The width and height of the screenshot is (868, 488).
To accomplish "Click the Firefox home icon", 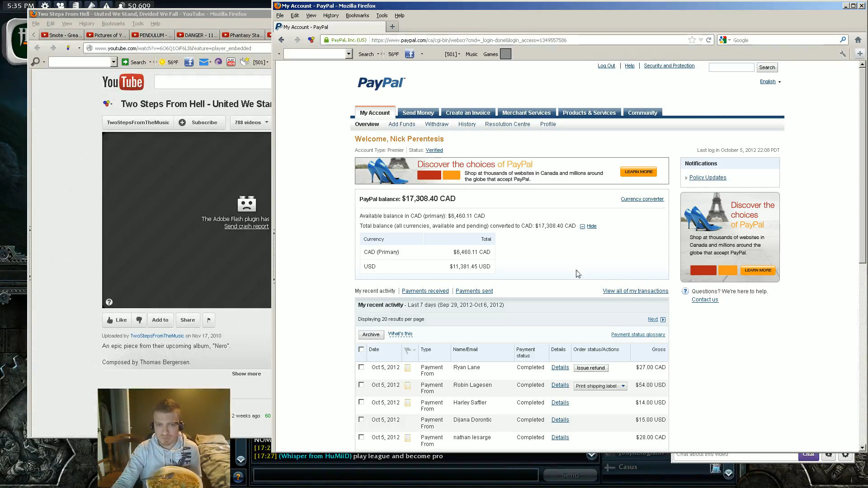I will [858, 40].
